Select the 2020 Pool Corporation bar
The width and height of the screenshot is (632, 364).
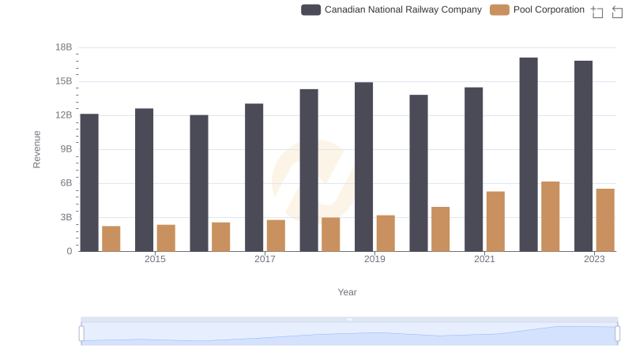point(441,229)
